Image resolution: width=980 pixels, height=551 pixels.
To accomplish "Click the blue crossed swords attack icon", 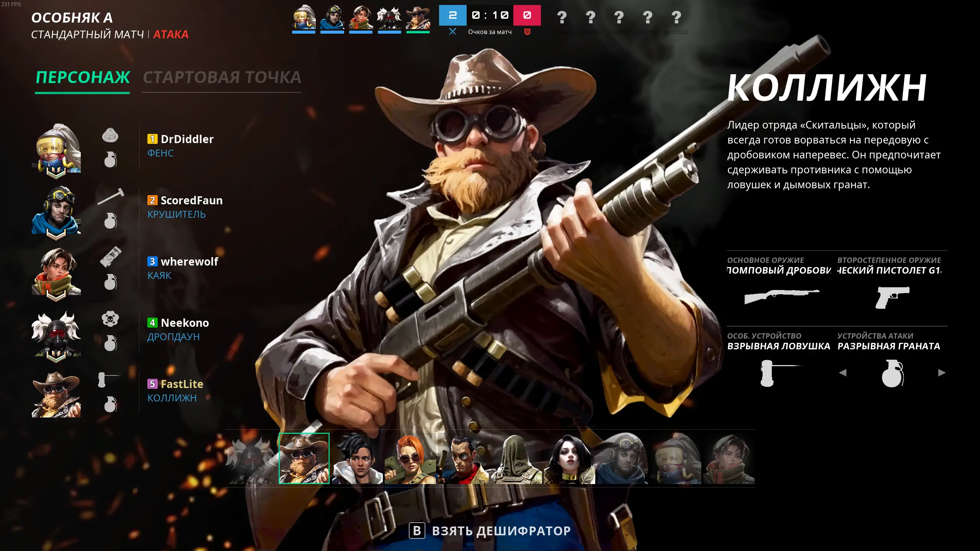I will [452, 32].
